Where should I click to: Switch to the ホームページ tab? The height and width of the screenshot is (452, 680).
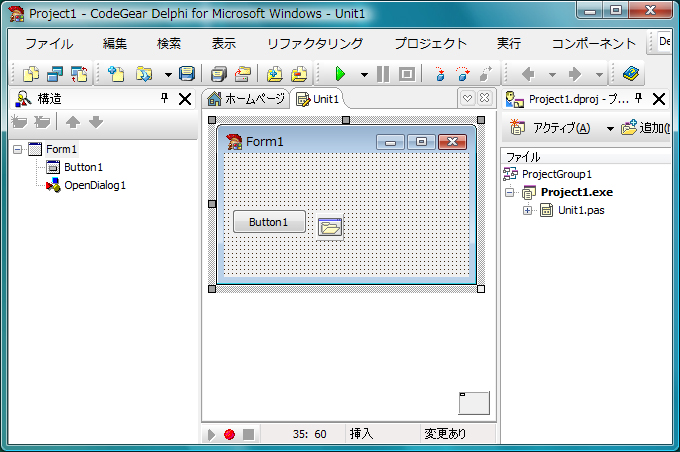(246, 99)
